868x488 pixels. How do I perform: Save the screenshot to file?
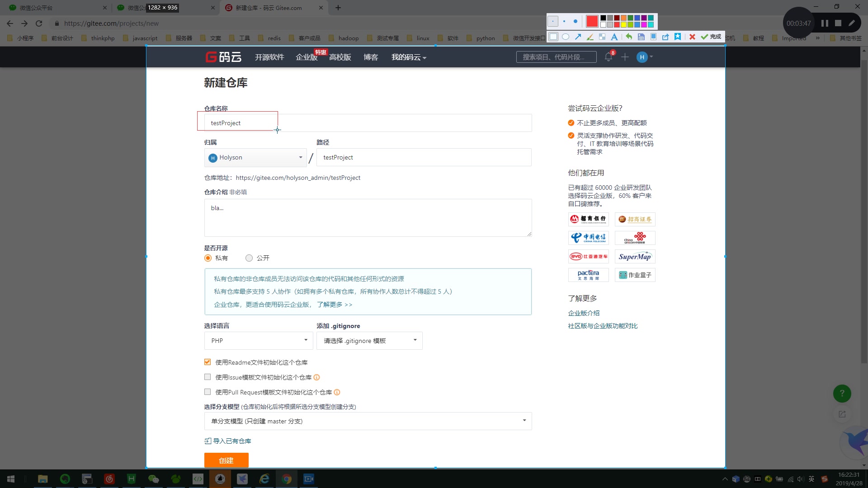(x=641, y=37)
